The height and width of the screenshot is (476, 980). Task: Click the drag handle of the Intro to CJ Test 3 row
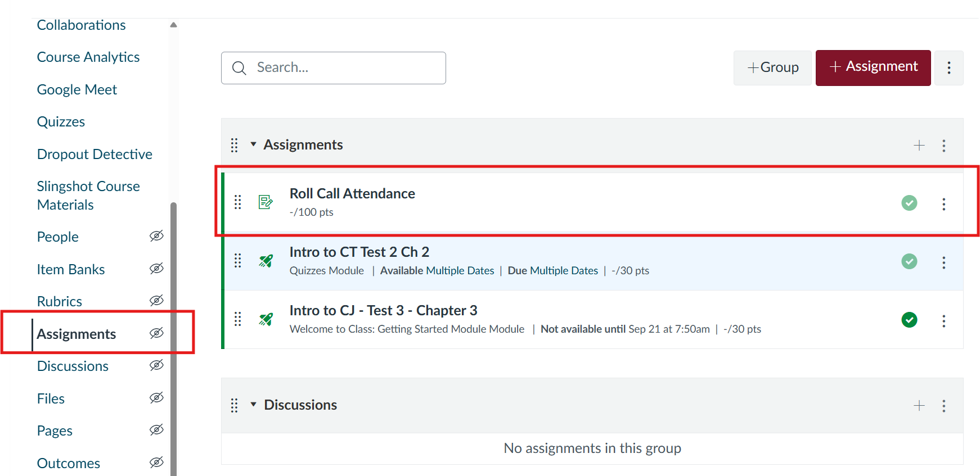coord(237,319)
